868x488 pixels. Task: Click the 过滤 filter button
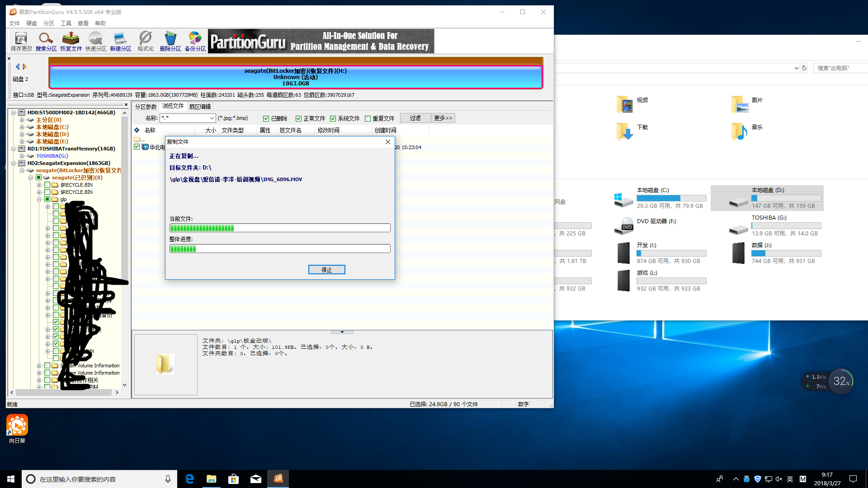(415, 118)
